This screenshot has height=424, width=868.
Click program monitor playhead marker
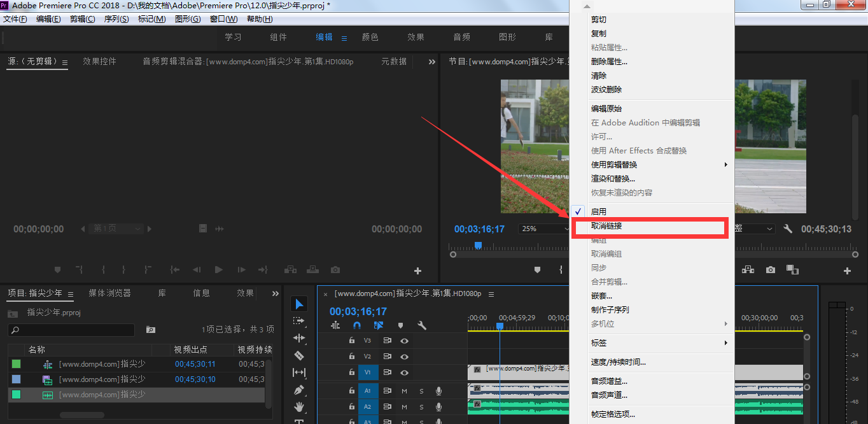pos(478,245)
